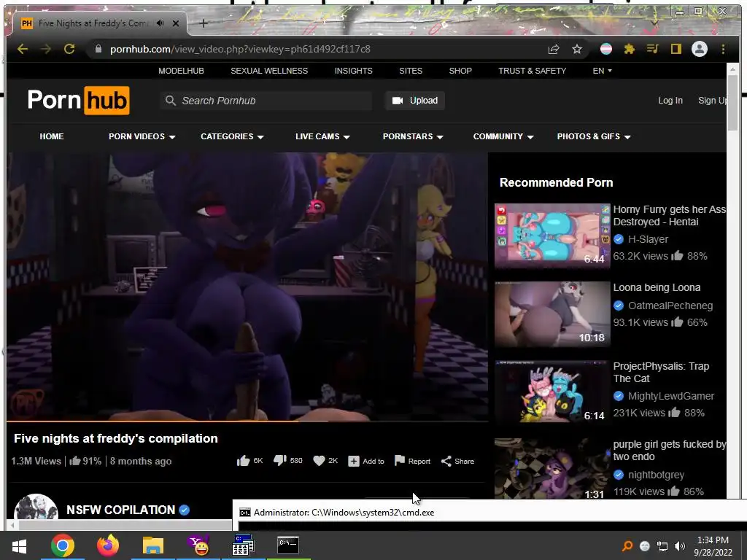
Task: Focus the site search field
Action: [266, 101]
